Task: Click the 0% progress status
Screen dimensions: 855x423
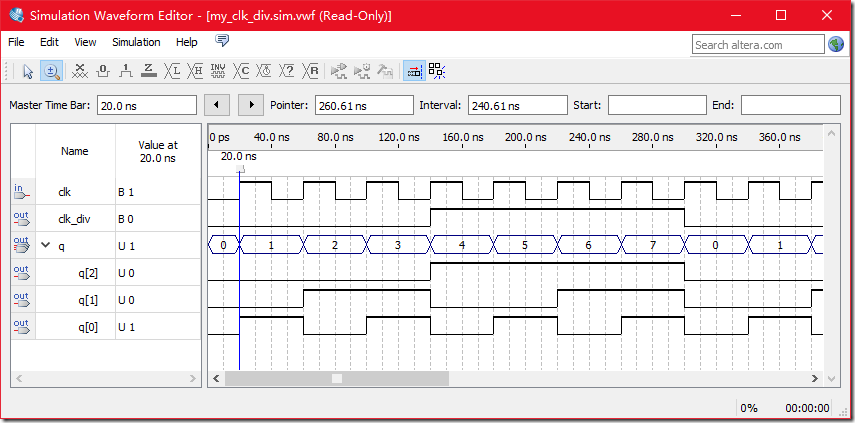Action: click(x=750, y=408)
